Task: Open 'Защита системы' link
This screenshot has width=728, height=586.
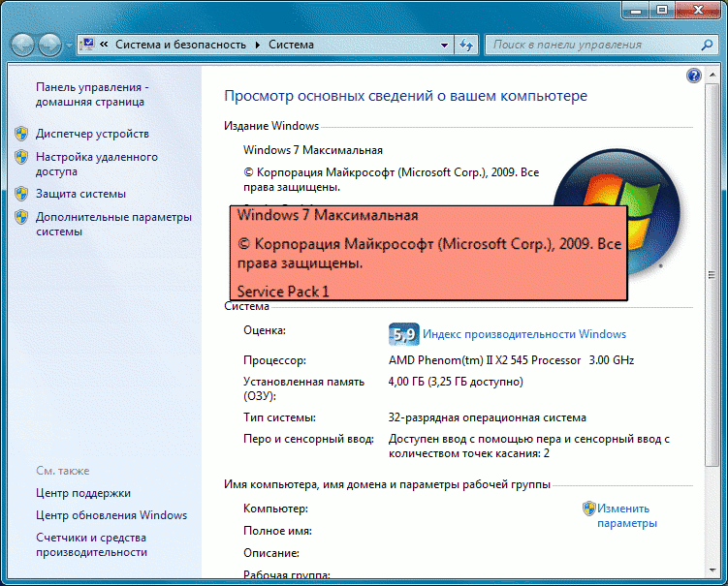Action: point(80,194)
